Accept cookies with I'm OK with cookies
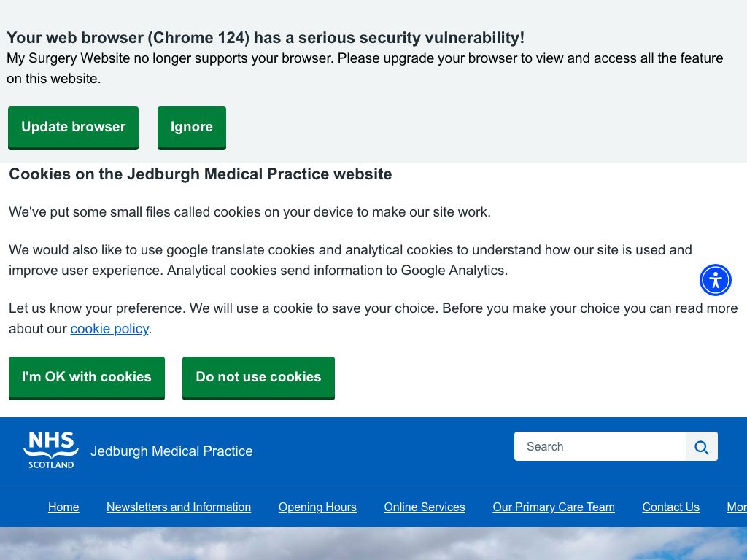 click(x=87, y=378)
